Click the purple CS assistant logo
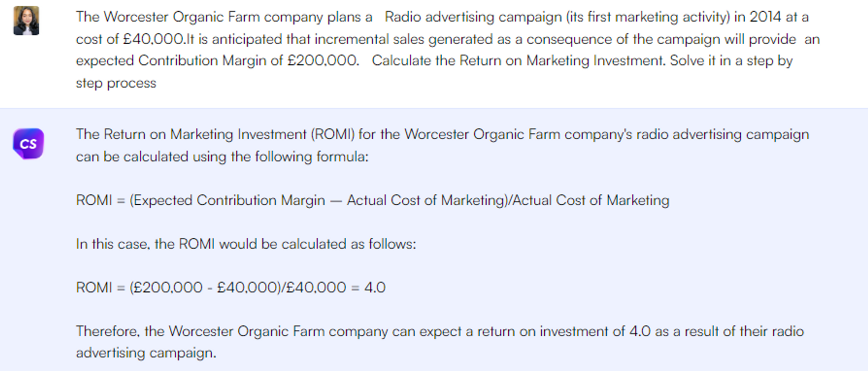The height and width of the screenshot is (371, 868). pyautogui.click(x=28, y=144)
